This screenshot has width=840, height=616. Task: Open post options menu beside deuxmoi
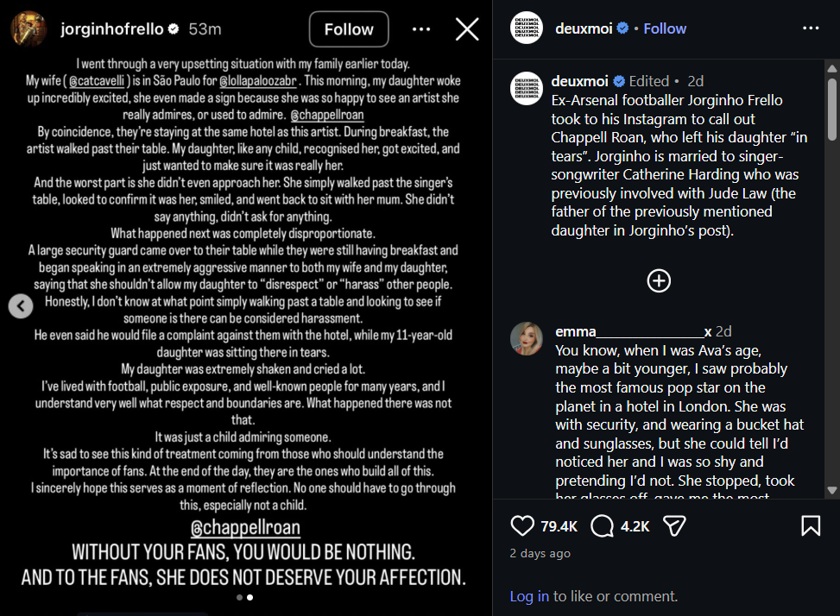click(811, 28)
